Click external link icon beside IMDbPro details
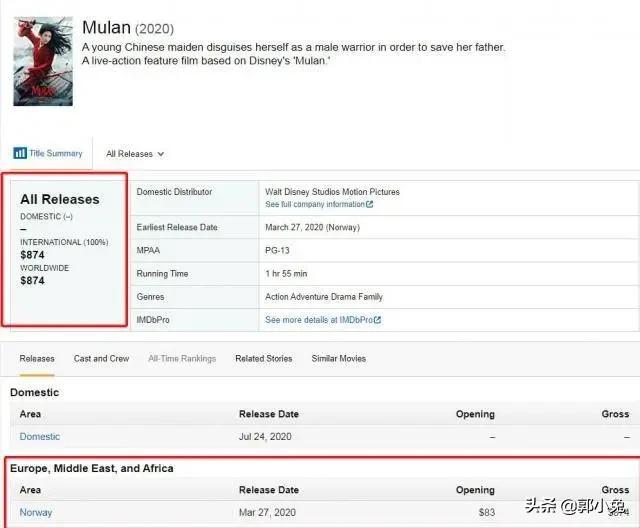 (x=377, y=320)
